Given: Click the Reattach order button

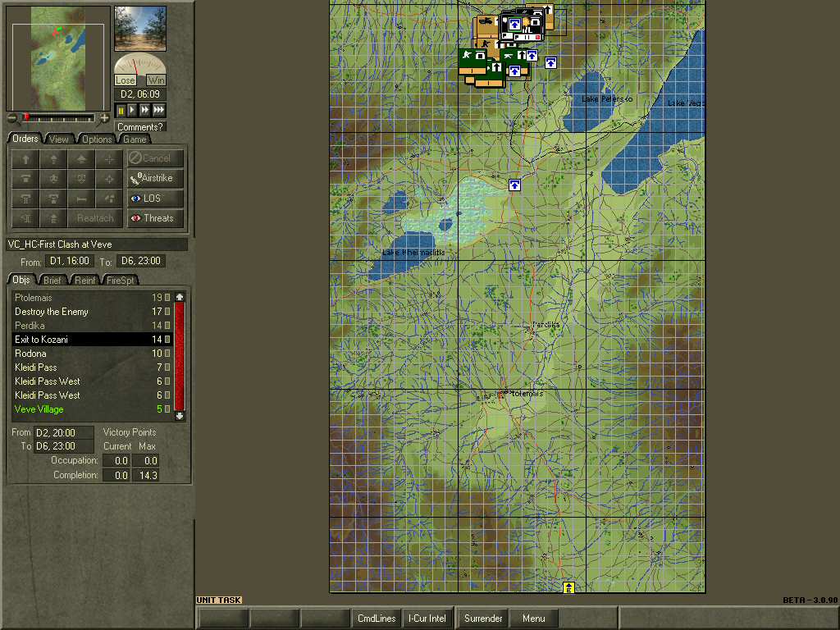Looking at the screenshot, I should click(x=95, y=218).
